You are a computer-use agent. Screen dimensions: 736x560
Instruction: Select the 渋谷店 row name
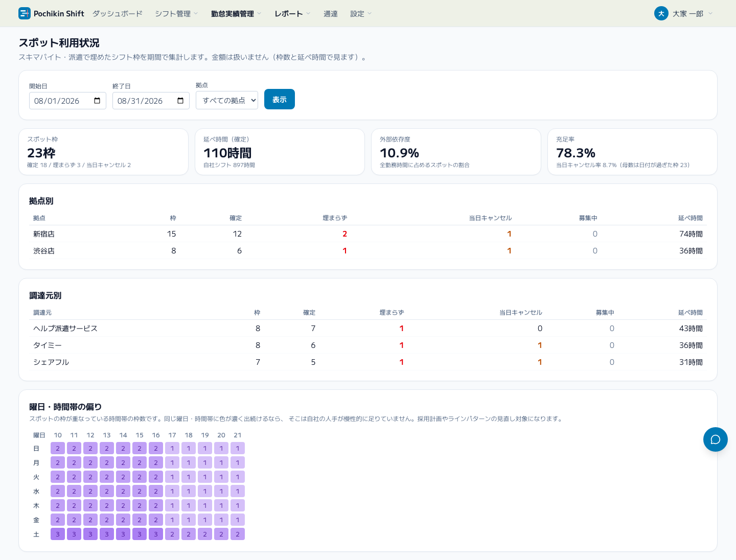click(x=44, y=251)
